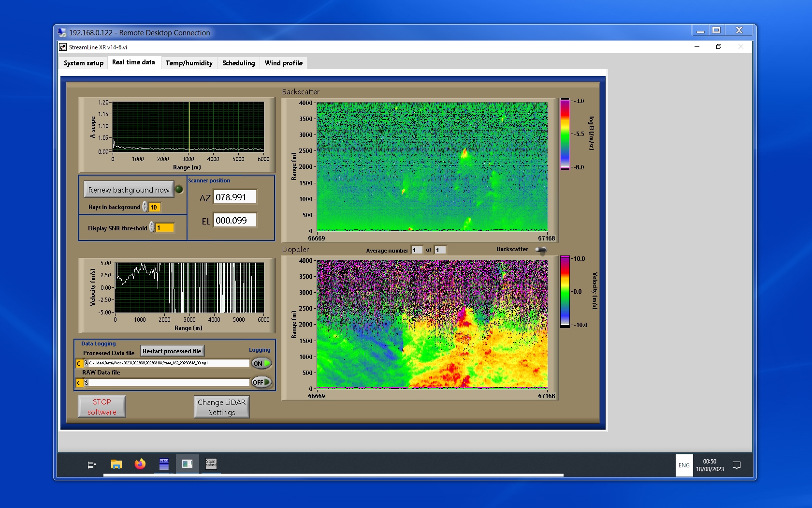Click the Rays in background stepper arrows
Viewport: 812px width, 508px height.
click(145, 207)
